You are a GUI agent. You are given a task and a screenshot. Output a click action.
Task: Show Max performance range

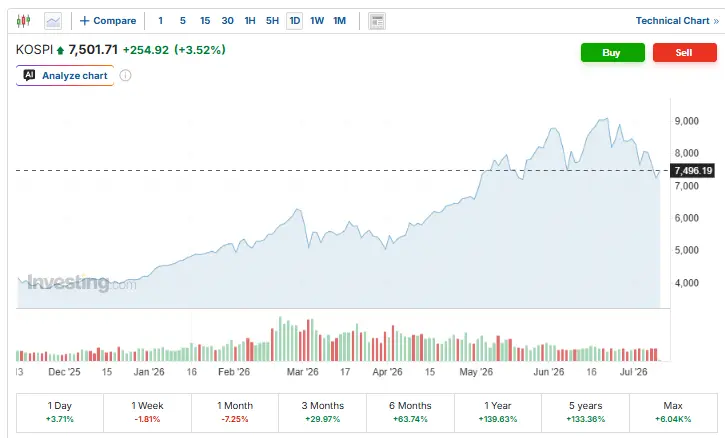(673, 413)
